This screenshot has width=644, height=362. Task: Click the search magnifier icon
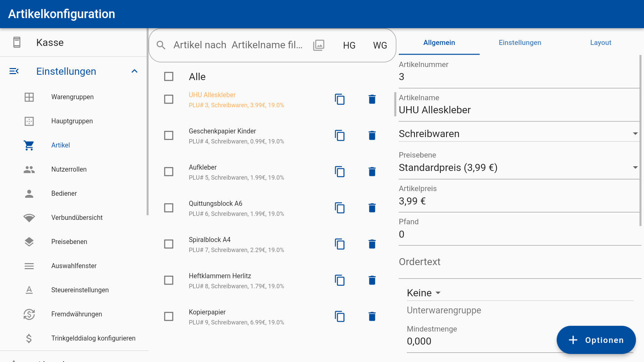pos(161,45)
